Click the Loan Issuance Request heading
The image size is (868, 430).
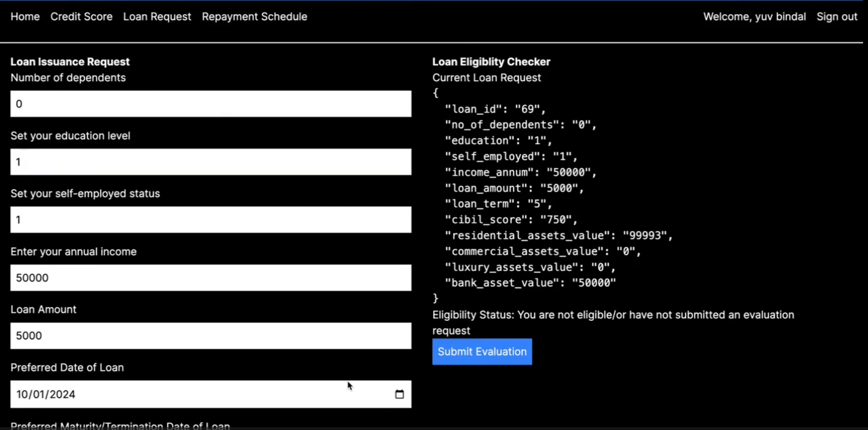point(70,62)
